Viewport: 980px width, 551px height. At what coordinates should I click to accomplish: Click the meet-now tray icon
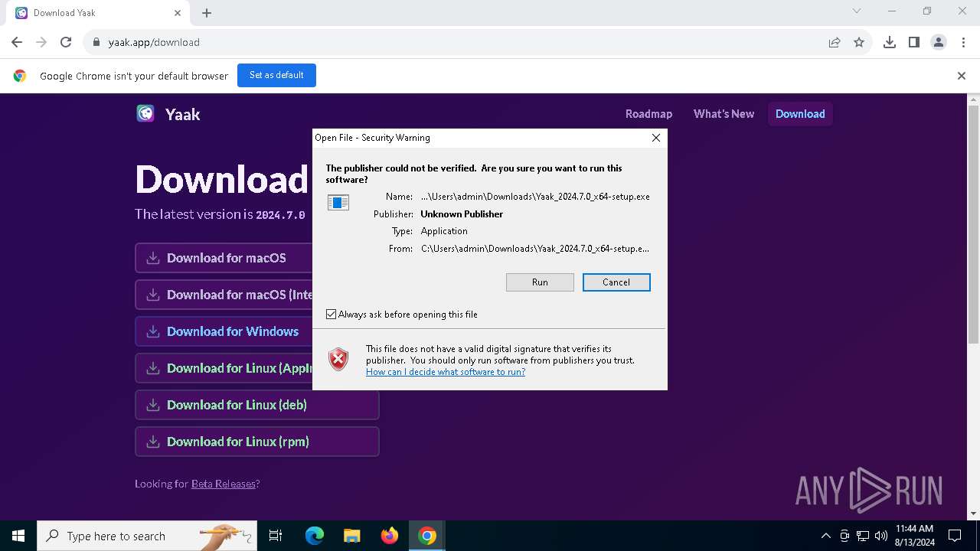[x=844, y=536]
